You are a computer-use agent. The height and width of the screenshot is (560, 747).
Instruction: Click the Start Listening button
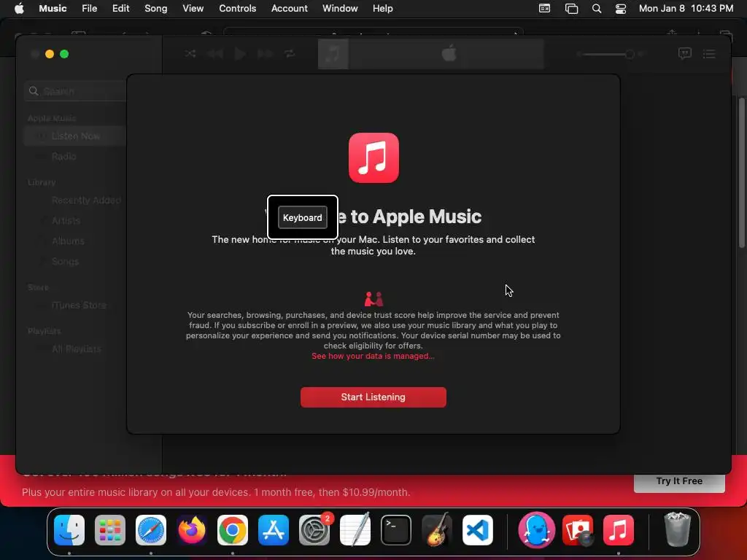pyautogui.click(x=373, y=397)
